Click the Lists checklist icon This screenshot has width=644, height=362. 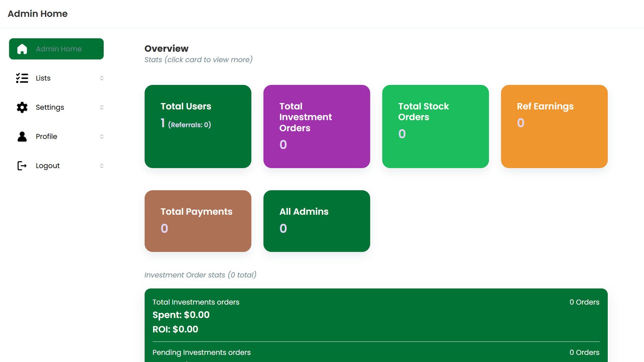click(x=22, y=78)
